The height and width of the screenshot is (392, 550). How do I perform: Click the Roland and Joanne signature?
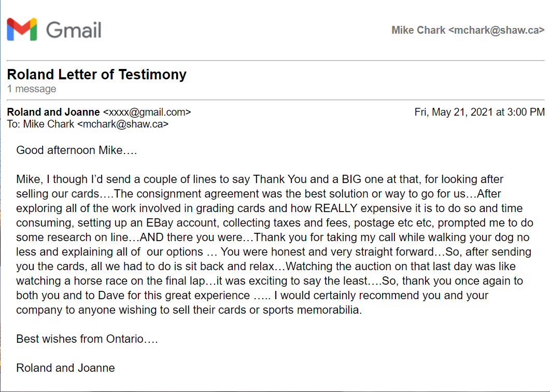pyautogui.click(x=66, y=368)
